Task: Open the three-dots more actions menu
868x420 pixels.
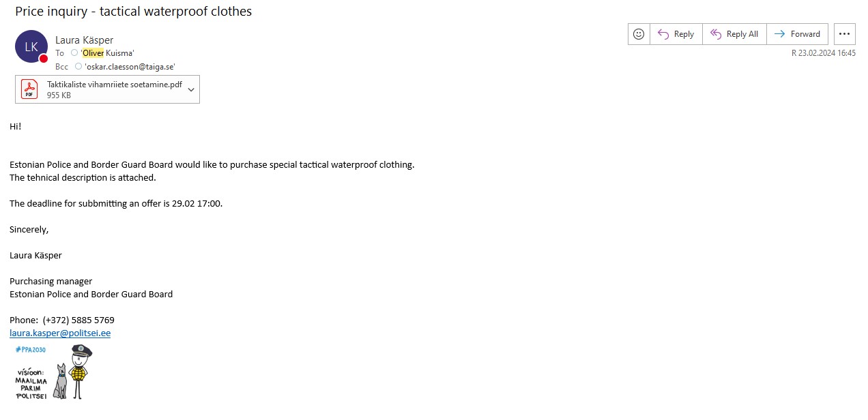Action: click(x=845, y=34)
